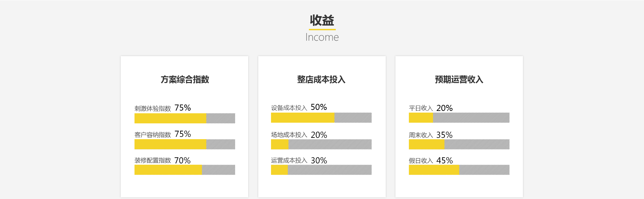The width and height of the screenshot is (644, 199).
Task: Select the 方案综合指数 card title
Action: tap(185, 80)
